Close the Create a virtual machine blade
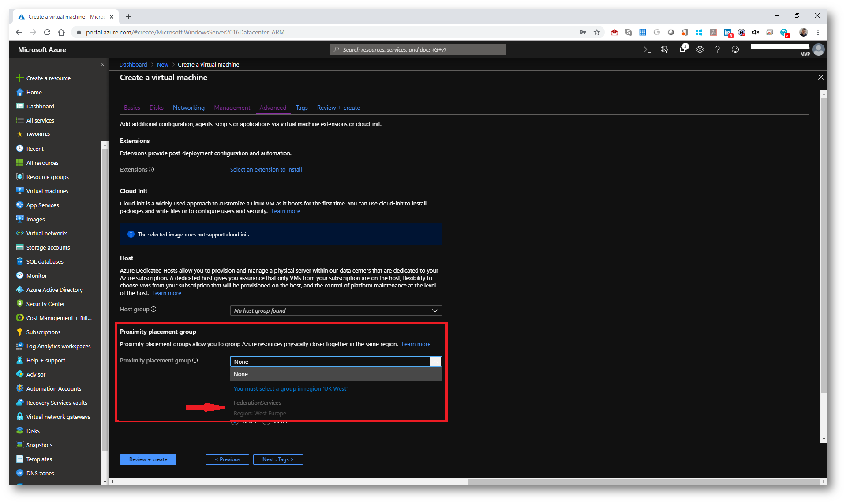The image size is (846, 504). pos(820,77)
